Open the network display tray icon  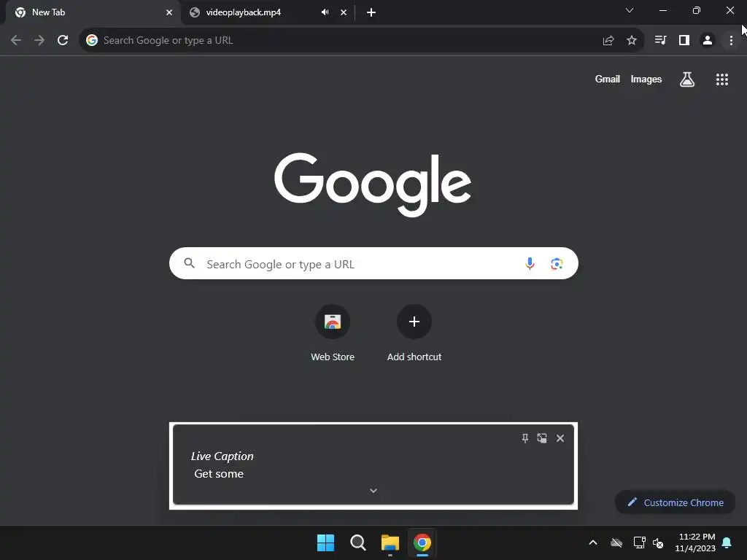click(639, 542)
